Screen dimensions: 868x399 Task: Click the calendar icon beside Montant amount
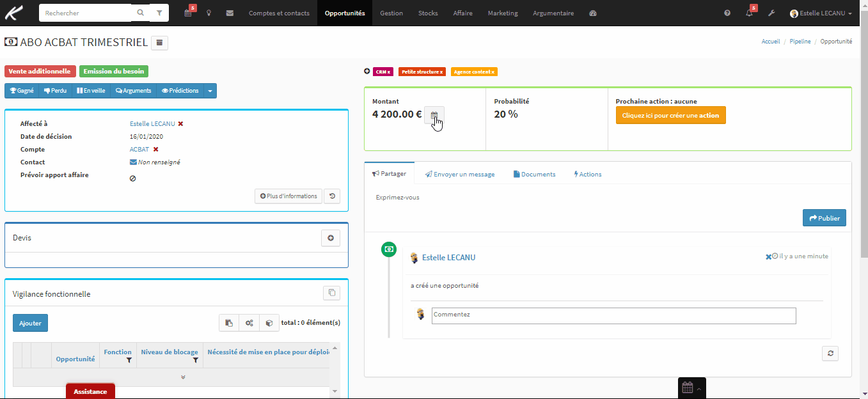(x=434, y=115)
